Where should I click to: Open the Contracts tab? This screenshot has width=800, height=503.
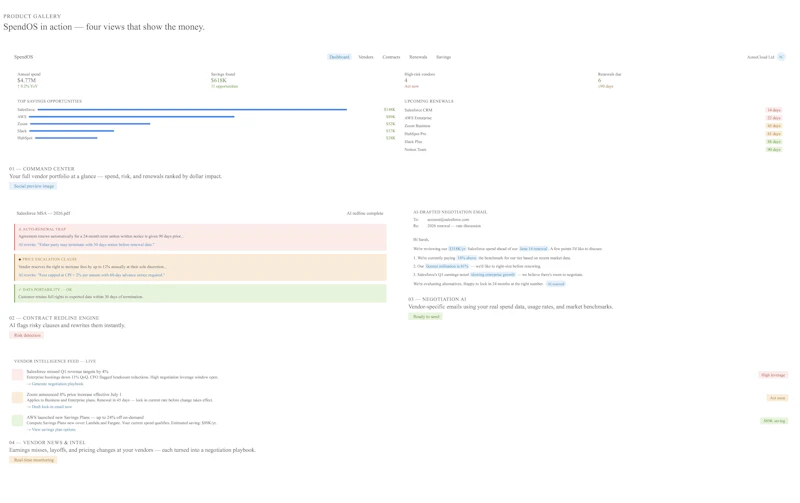[391, 57]
